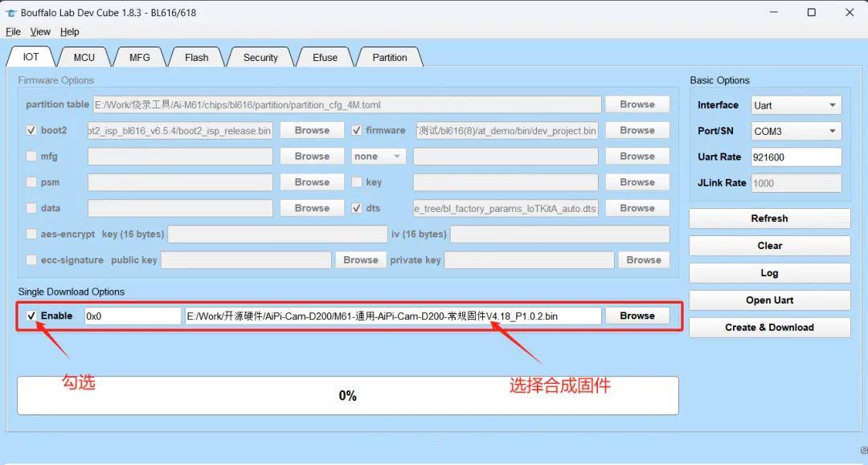This screenshot has width=868, height=465.
Task: Click Browse next to data field
Action: tap(312, 209)
